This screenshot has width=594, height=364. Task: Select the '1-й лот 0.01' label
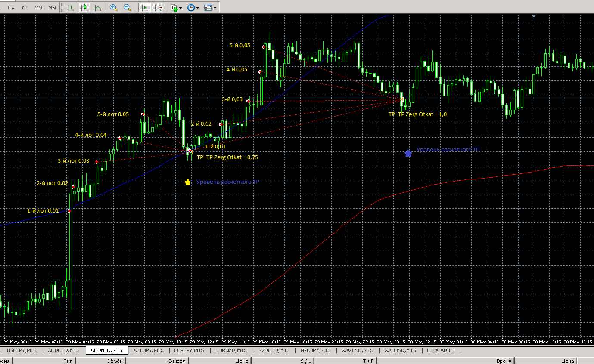tap(43, 211)
